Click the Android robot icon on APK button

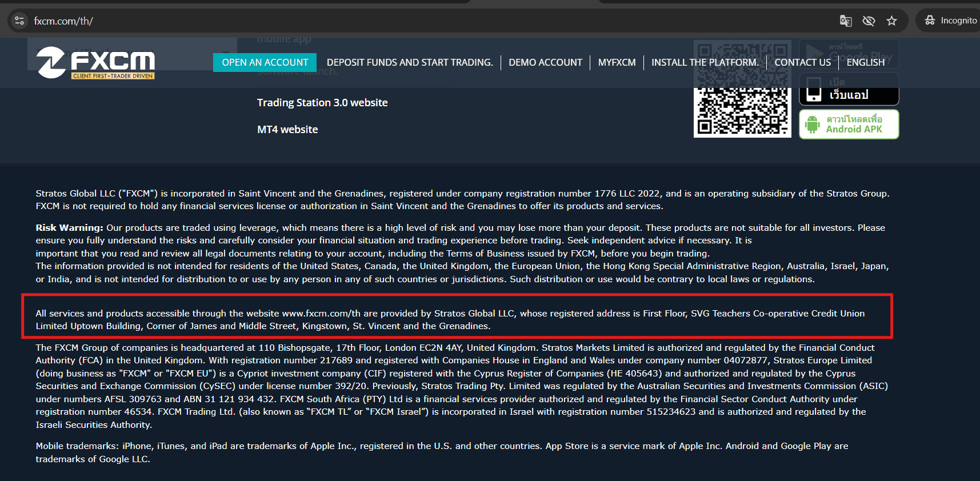click(813, 124)
